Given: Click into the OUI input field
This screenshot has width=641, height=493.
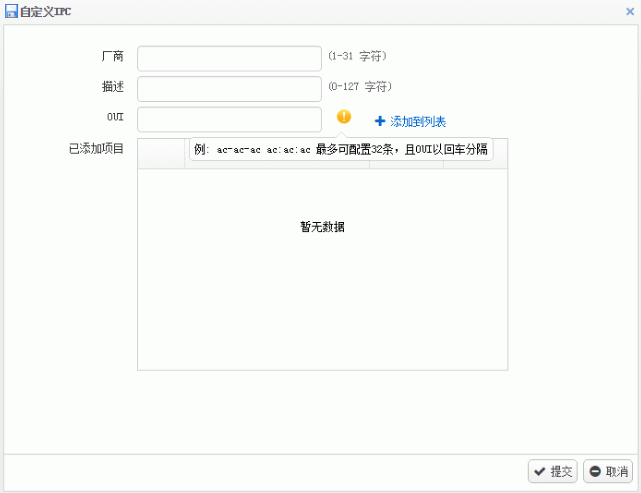Looking at the screenshot, I should pyautogui.click(x=229, y=119).
